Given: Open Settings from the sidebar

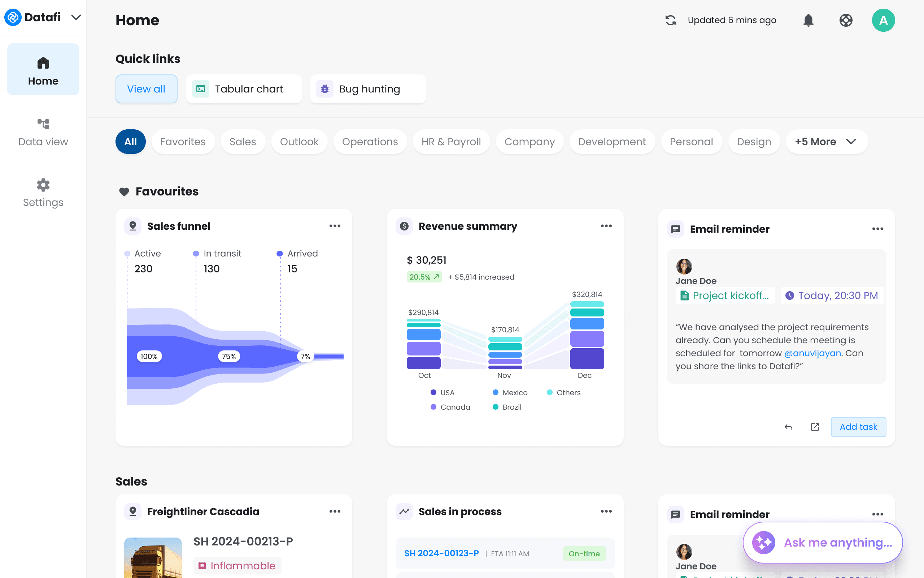Looking at the screenshot, I should (43, 193).
